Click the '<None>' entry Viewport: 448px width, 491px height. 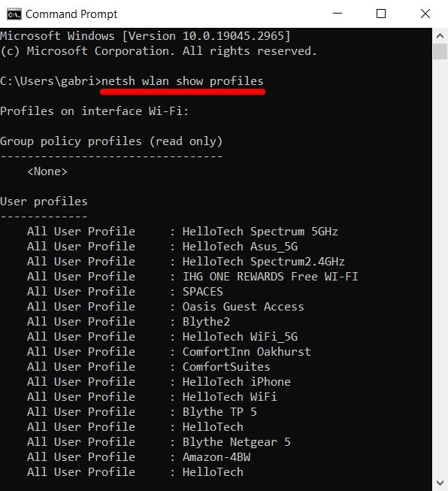point(47,171)
